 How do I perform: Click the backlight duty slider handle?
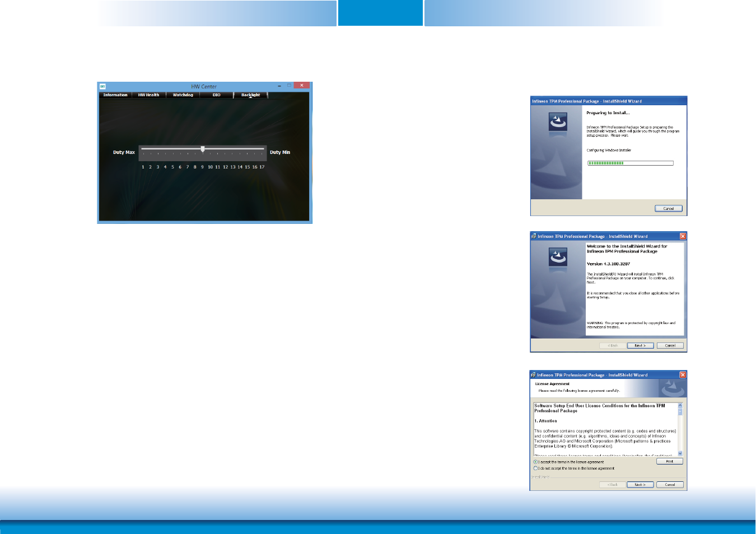(203, 149)
